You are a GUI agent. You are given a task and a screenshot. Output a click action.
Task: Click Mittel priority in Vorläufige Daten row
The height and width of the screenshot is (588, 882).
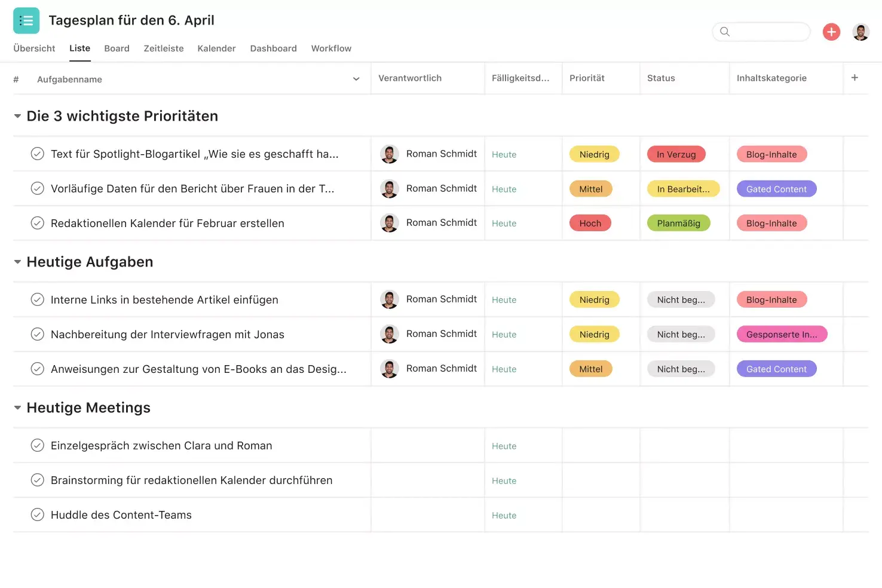pos(591,189)
